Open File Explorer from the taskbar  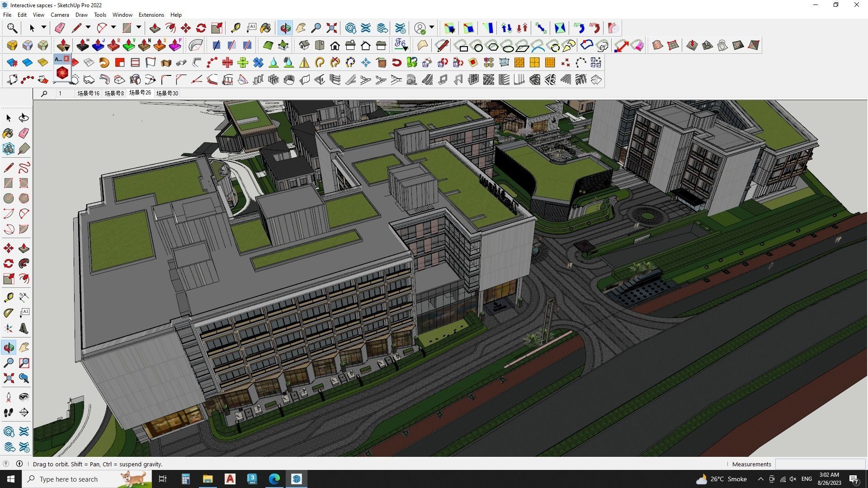208,479
